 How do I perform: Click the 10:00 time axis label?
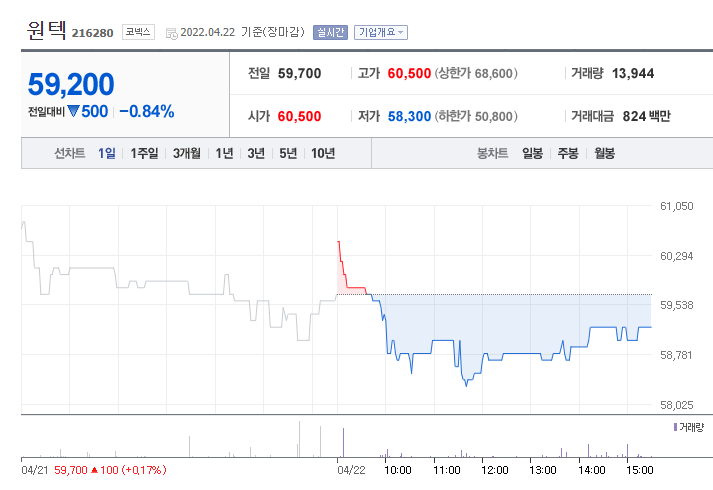point(398,470)
